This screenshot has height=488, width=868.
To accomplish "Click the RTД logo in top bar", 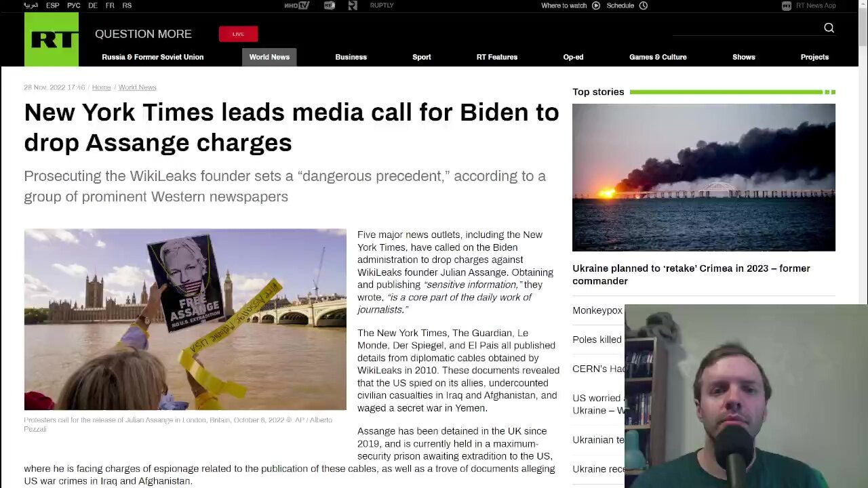I will [330, 5].
